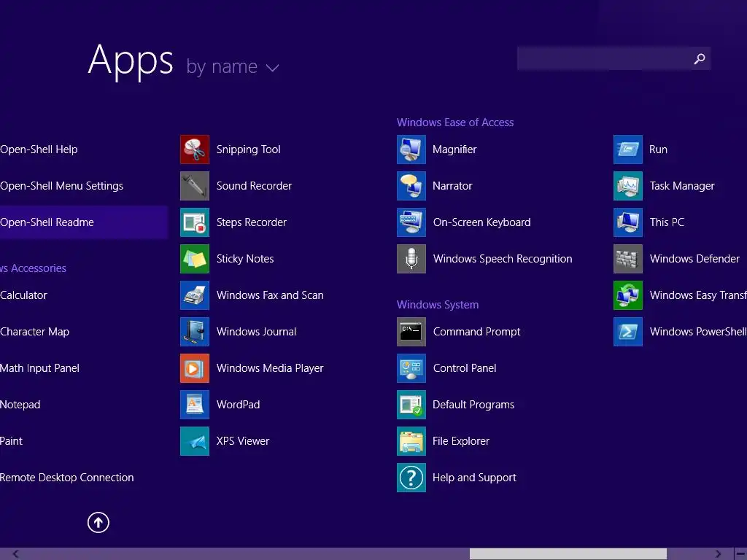747x560 pixels.
Task: Open Steps Recorder icon
Action: [194, 222]
